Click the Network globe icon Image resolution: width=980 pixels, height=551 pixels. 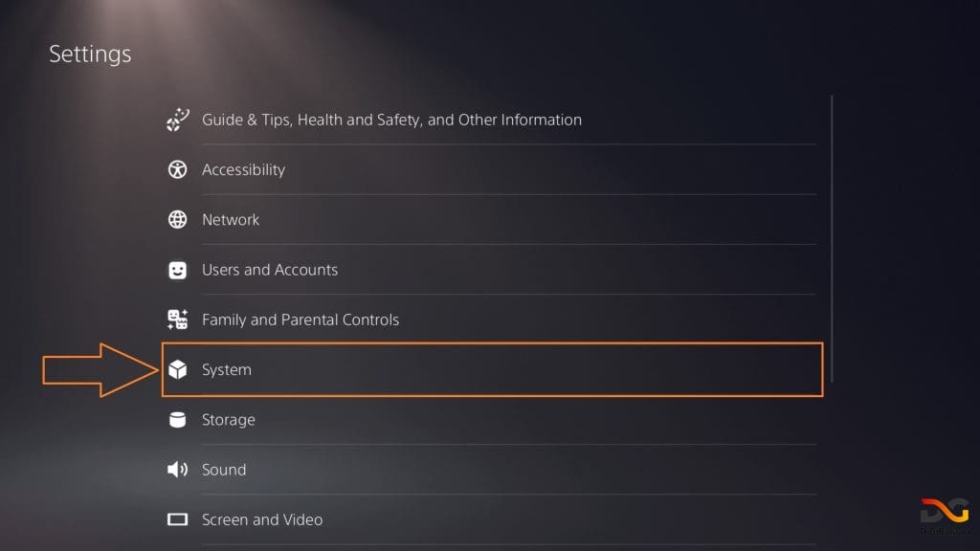pyautogui.click(x=178, y=219)
